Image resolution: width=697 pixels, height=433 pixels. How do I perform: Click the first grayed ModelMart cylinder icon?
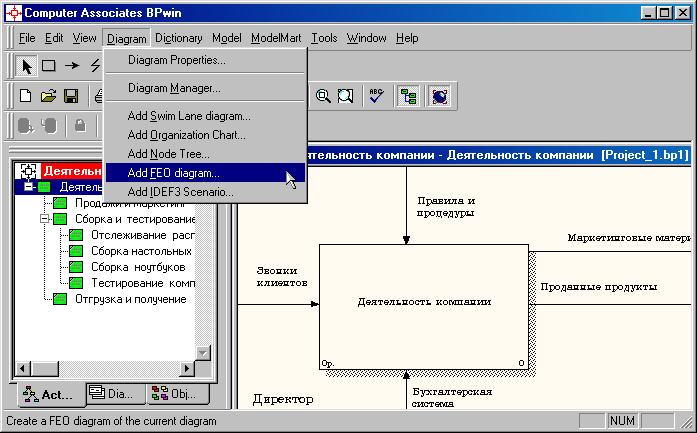(26, 126)
